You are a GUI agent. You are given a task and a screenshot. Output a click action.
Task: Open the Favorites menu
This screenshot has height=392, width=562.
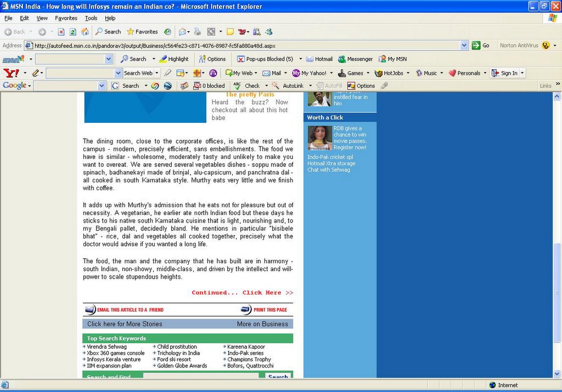point(66,18)
